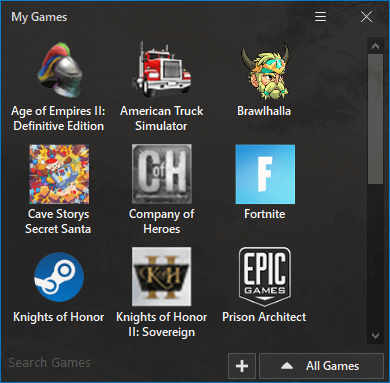
Task: Select Knights of Honor II: Sovereign icon
Action: pyautogui.click(x=162, y=276)
